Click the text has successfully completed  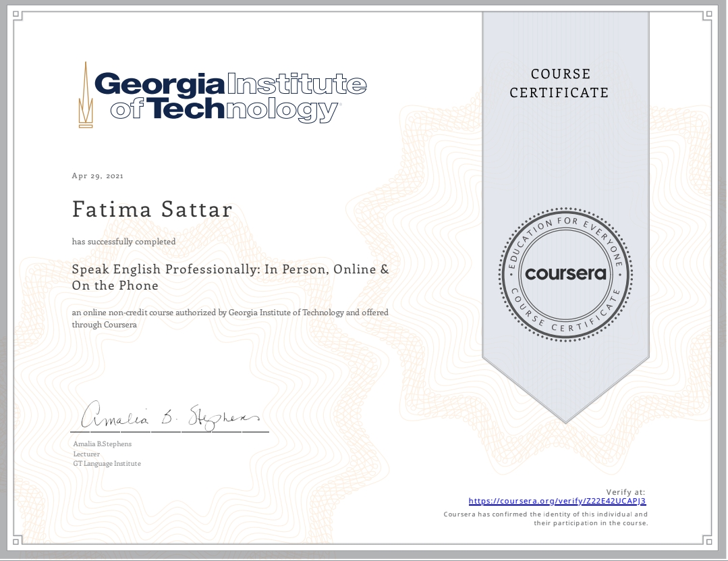pyautogui.click(x=123, y=242)
